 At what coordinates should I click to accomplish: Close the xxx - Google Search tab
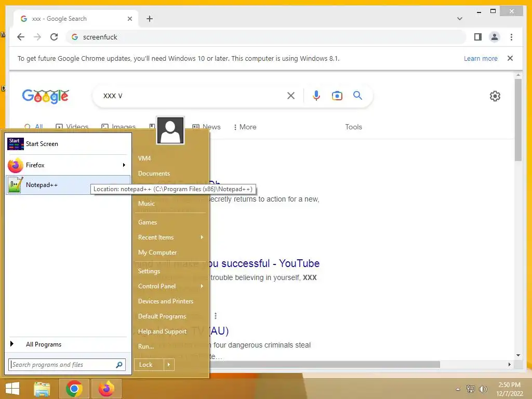129,19
